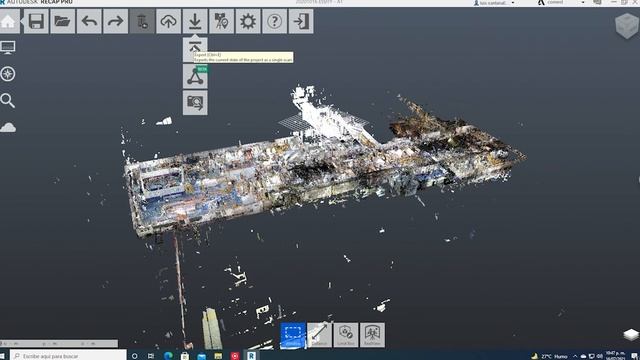Activate the Distance measurement tool
This screenshot has width=640, height=360.
[319, 335]
